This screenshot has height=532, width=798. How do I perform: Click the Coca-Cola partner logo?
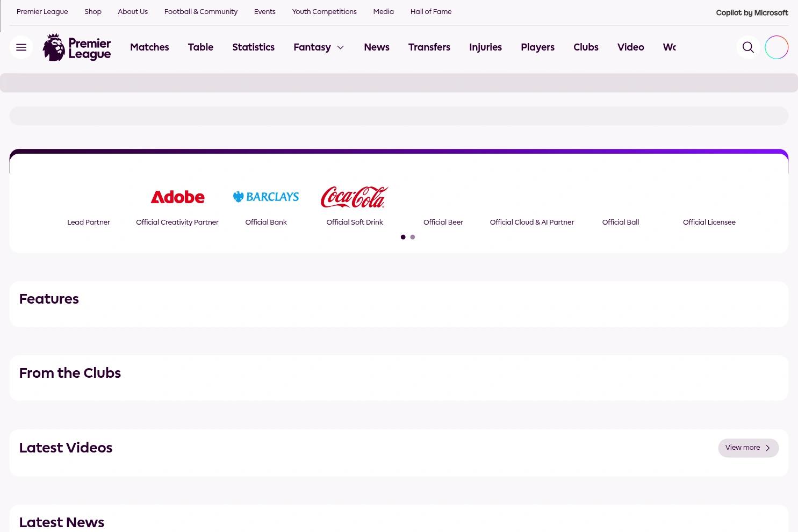click(x=355, y=197)
